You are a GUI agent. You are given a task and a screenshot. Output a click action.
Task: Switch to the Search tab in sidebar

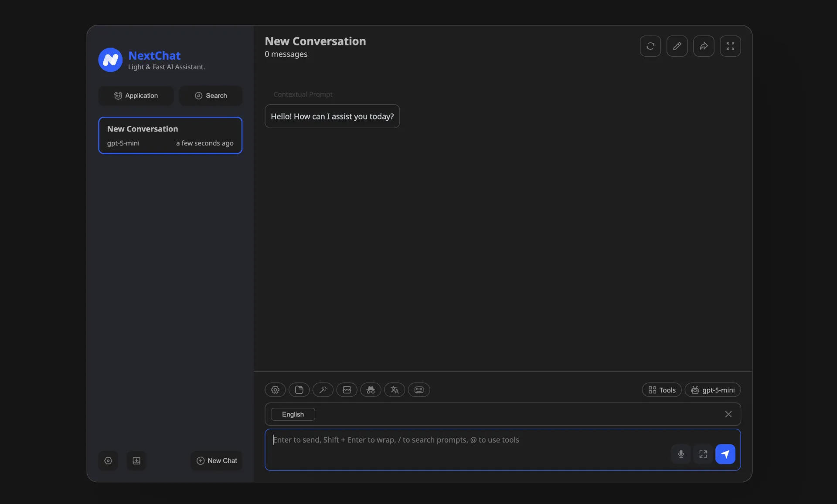tap(211, 95)
